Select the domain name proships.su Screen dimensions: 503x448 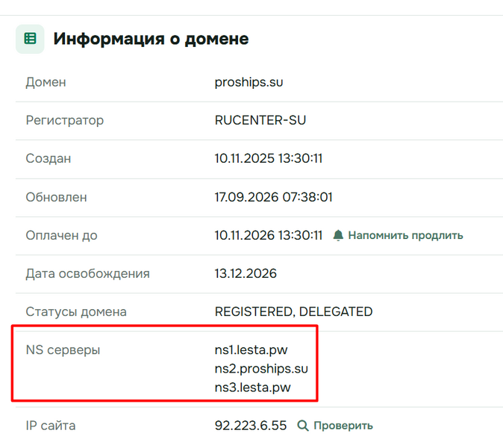(249, 82)
